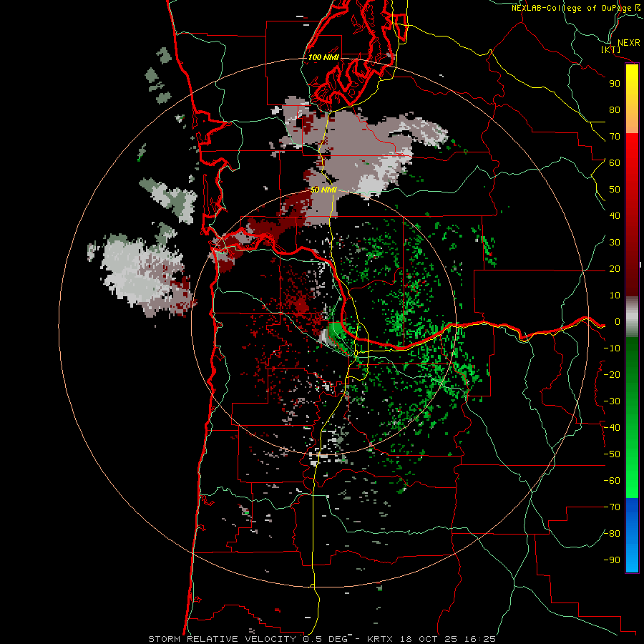Click the "NEXR" label at the right edge

[x=629, y=43]
